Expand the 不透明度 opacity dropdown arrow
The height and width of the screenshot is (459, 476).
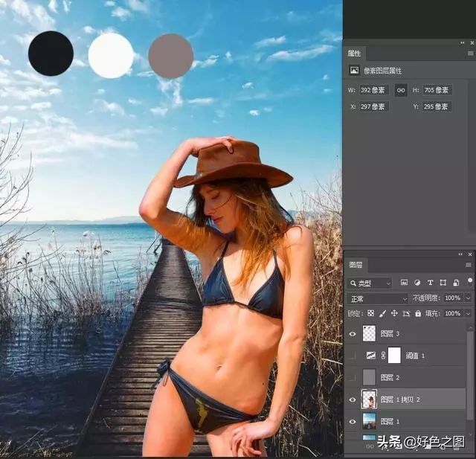point(468,298)
